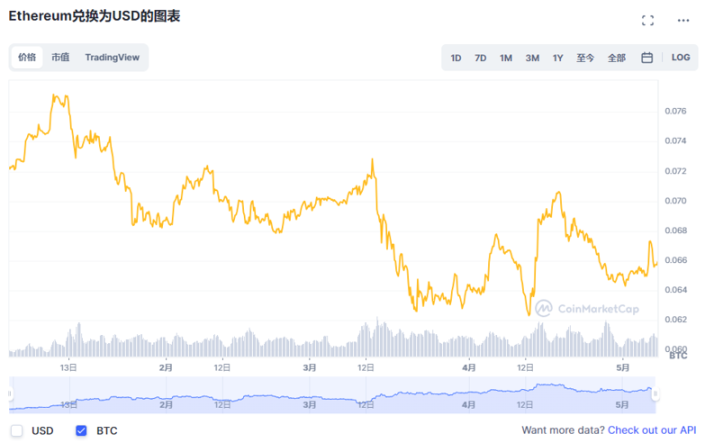
Task: Select the 7D time range
Action: point(480,58)
